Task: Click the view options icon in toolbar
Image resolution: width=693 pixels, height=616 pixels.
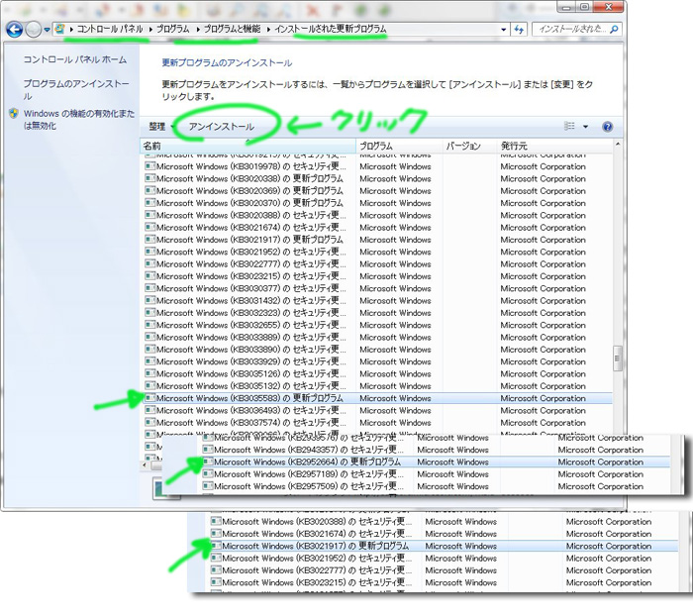Action: coord(569,127)
